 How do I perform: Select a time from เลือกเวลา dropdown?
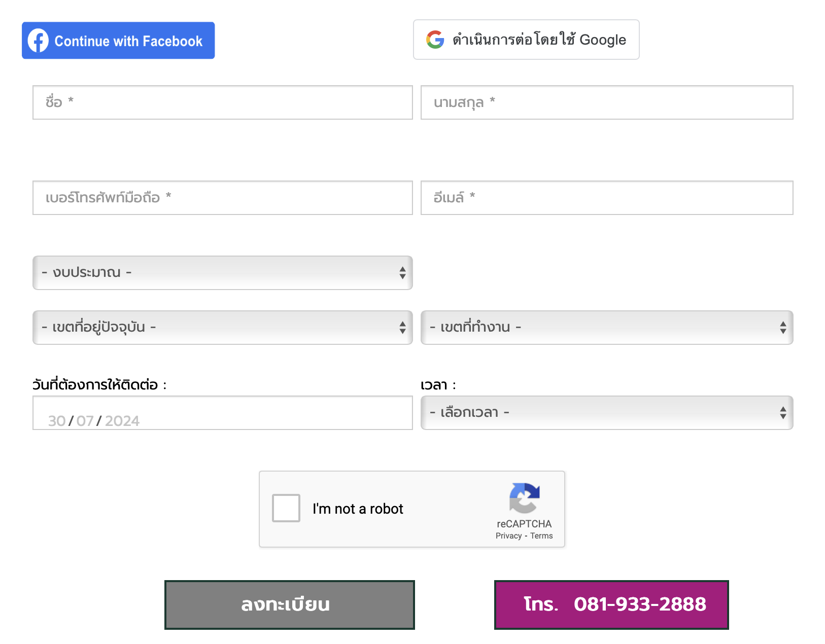(x=607, y=413)
